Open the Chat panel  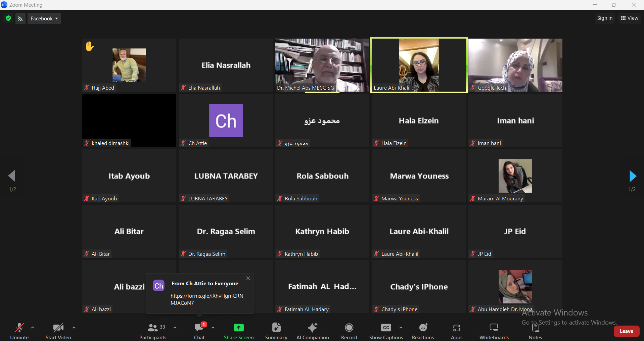point(199,331)
